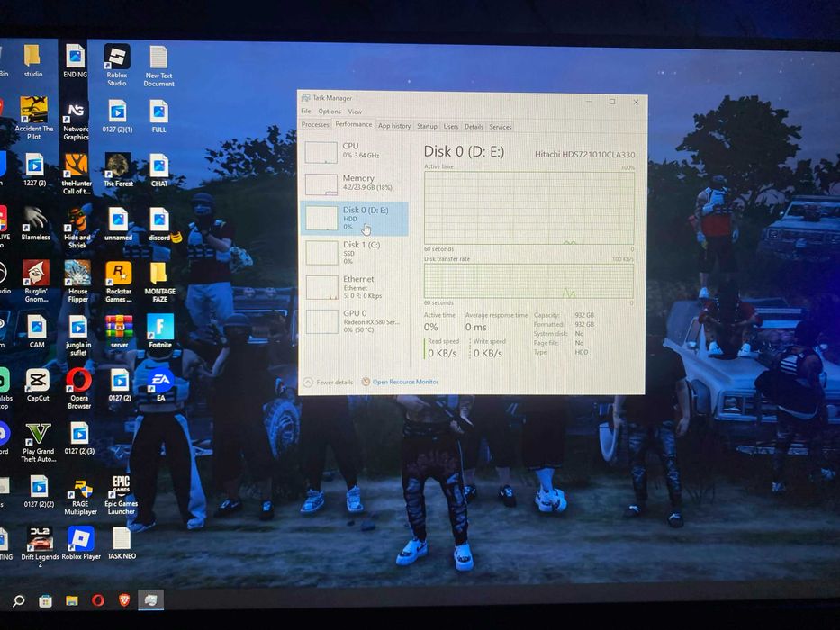Select the GPU 0 Radeon entry
Image resolution: width=840 pixels, height=630 pixels.
(355, 321)
